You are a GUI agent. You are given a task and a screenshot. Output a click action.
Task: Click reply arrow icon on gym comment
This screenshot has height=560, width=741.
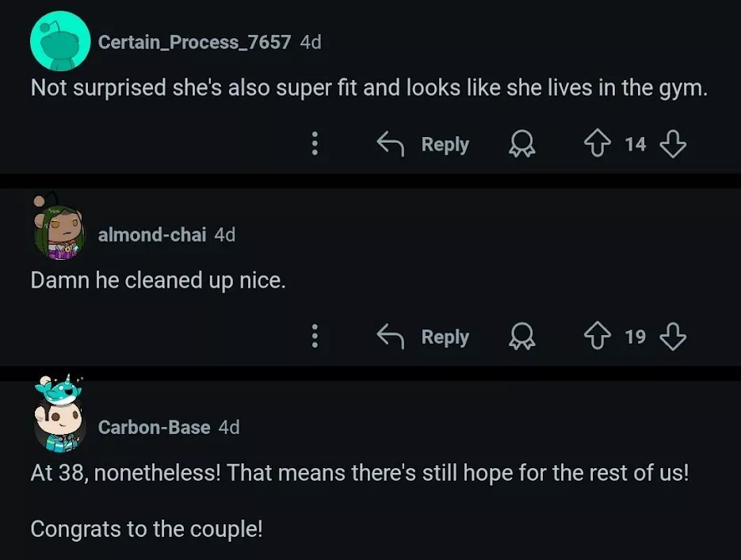tap(389, 144)
